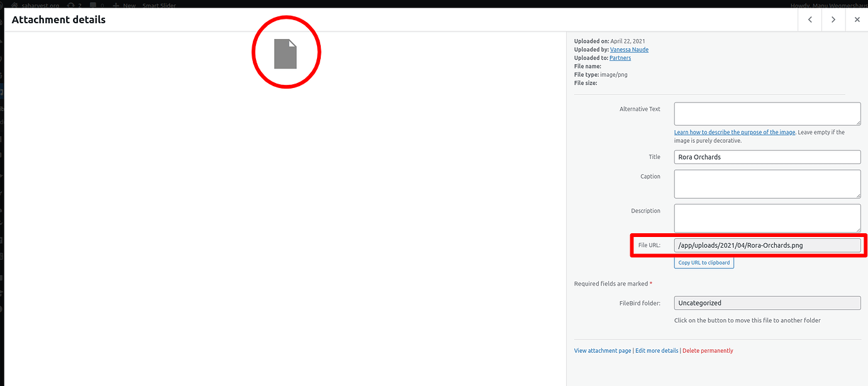Click the + New icon in the admin bar
Screen dimensions: 868x386
[x=117, y=5]
